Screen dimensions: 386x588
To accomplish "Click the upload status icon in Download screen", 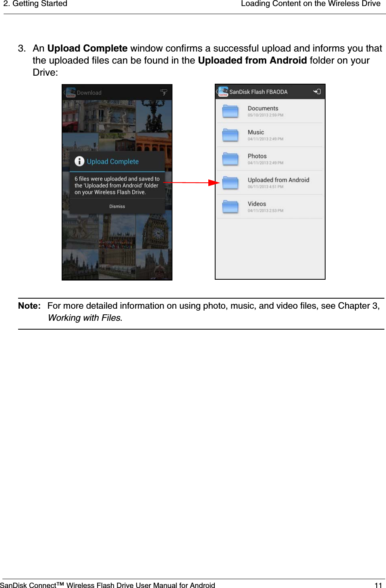I will 164,92.
